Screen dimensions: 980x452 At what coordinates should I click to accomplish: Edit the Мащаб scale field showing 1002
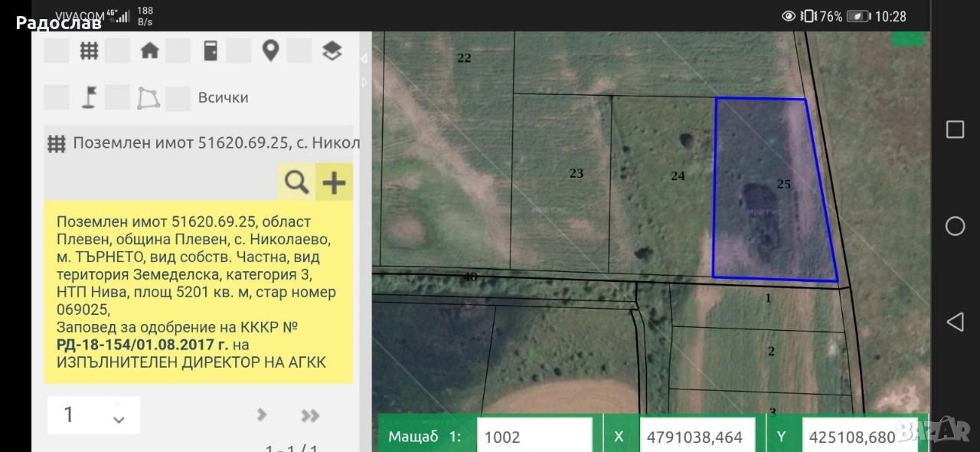[534, 437]
